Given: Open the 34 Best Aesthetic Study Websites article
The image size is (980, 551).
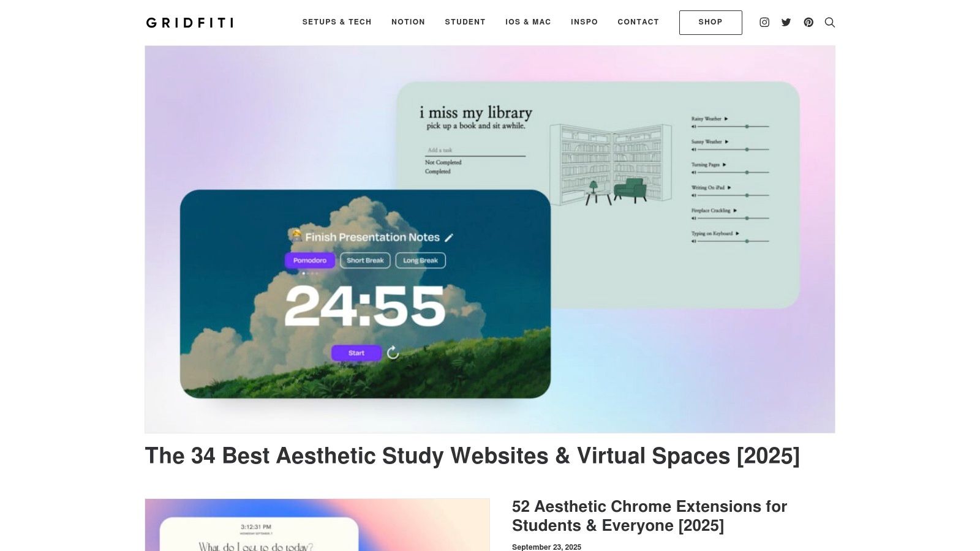Looking at the screenshot, I should tap(472, 456).
